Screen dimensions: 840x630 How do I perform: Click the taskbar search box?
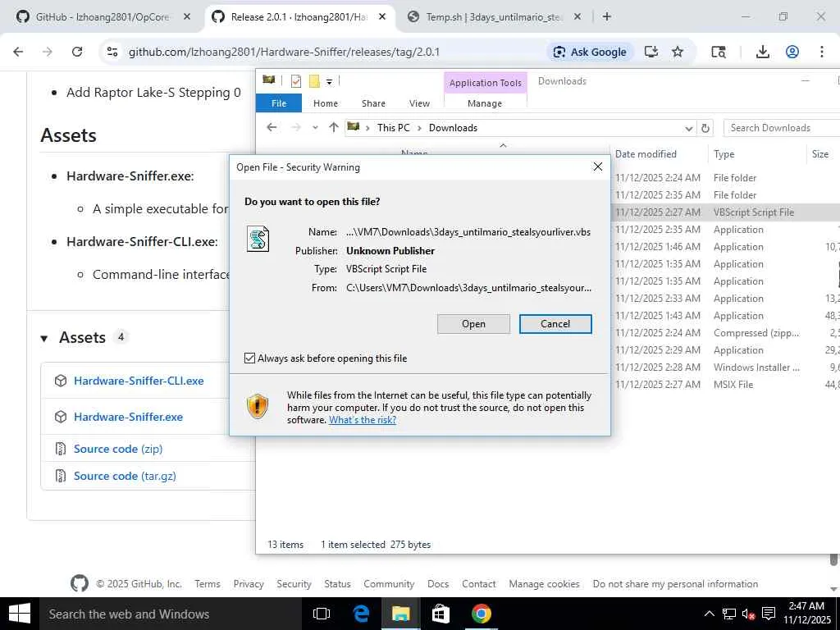click(171, 614)
